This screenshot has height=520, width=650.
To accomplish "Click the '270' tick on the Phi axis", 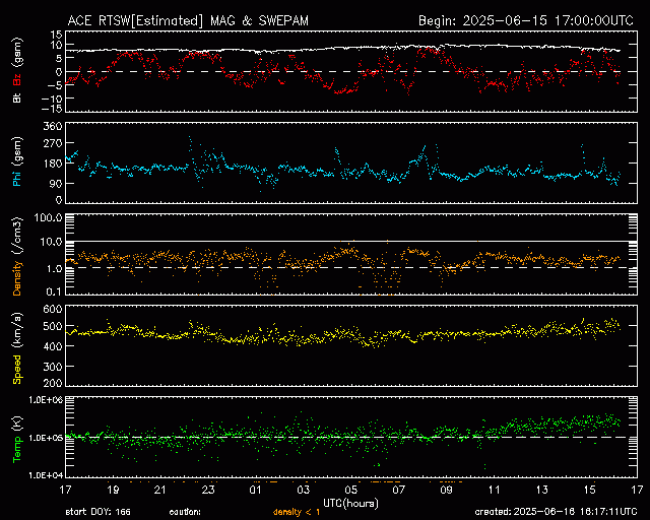I will [x=53, y=143].
